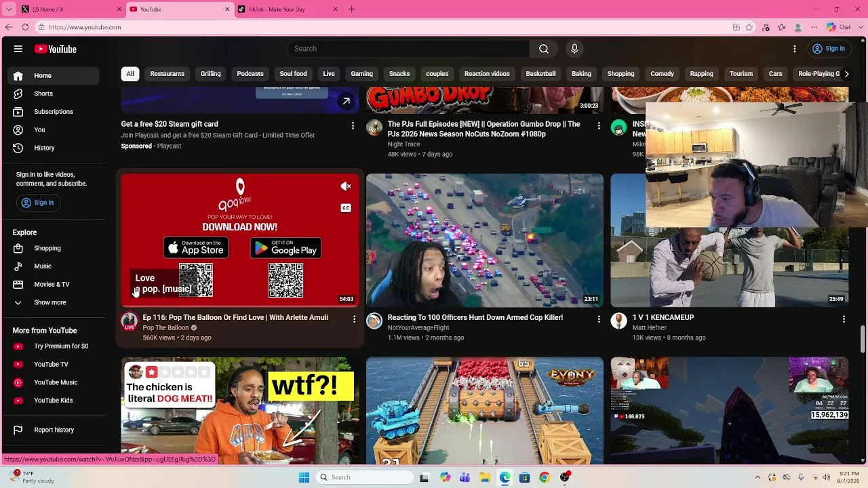Open the Ep 116 Pop The Balloon title
Image resolution: width=868 pixels, height=488 pixels.
point(235,317)
